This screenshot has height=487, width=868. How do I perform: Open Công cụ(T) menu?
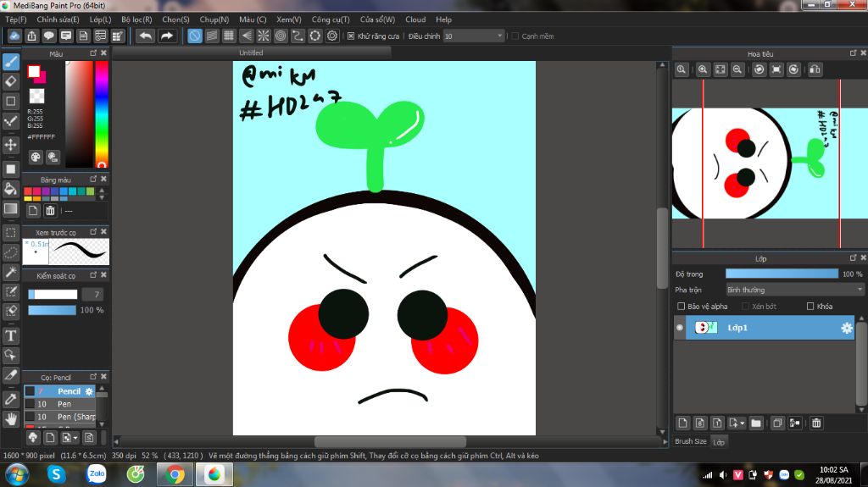click(x=331, y=19)
